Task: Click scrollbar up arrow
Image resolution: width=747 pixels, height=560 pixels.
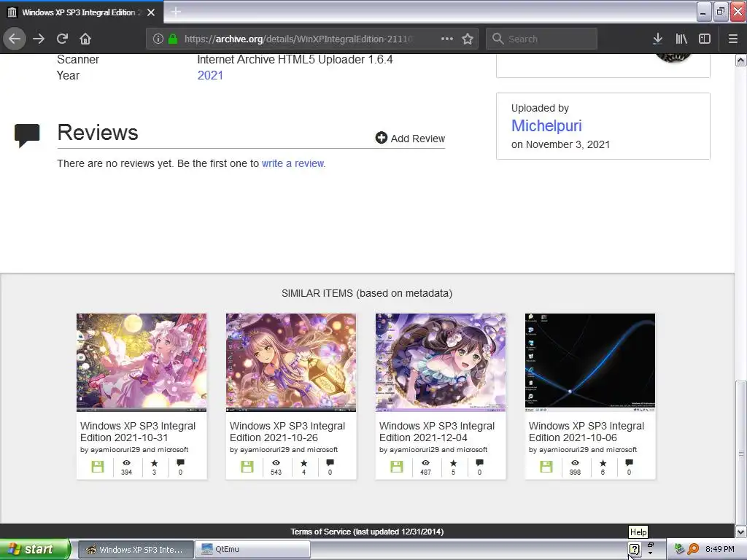Action: [741, 61]
